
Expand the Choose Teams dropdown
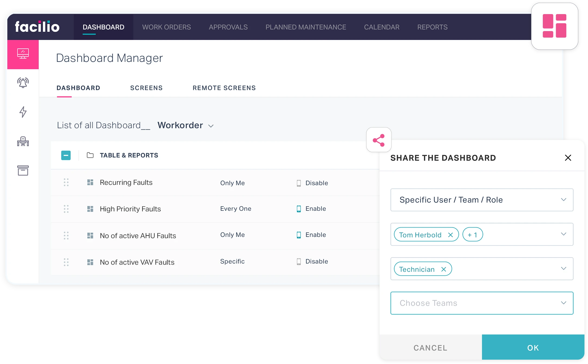[x=482, y=303]
